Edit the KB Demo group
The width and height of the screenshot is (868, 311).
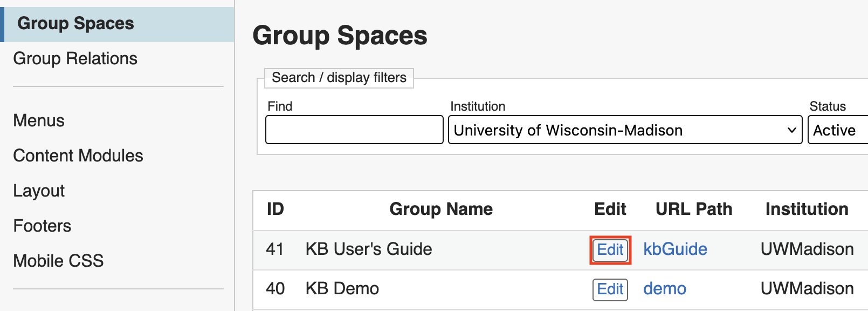610,289
